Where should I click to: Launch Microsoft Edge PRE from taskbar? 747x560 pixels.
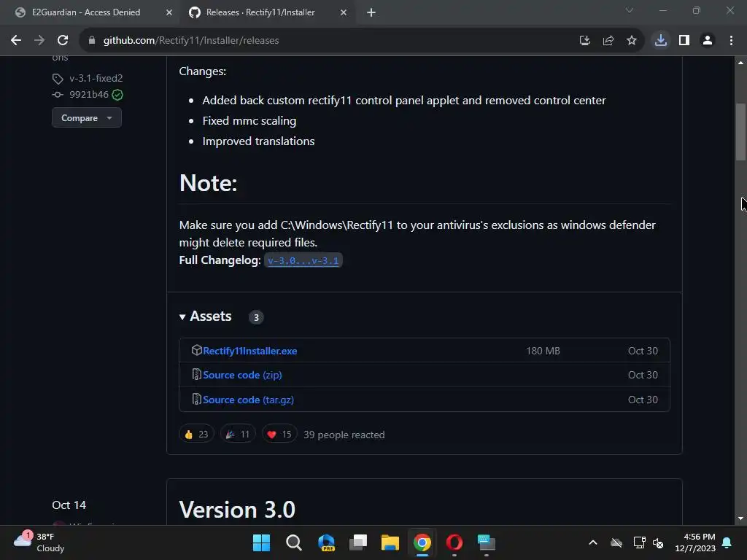click(326, 542)
